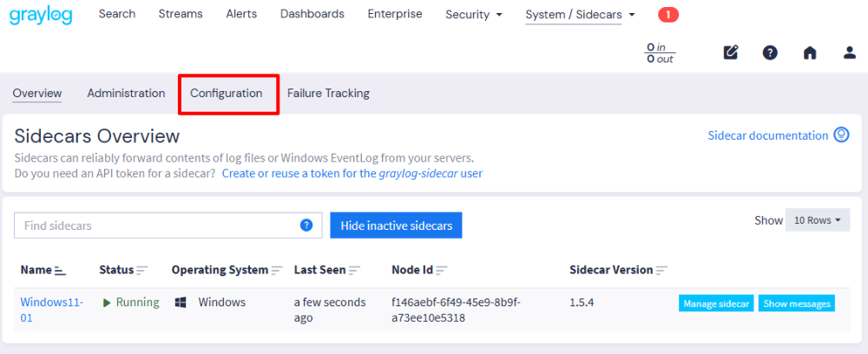This screenshot has width=868, height=354.
Task: Open the Alerts menu item
Action: [x=241, y=15]
